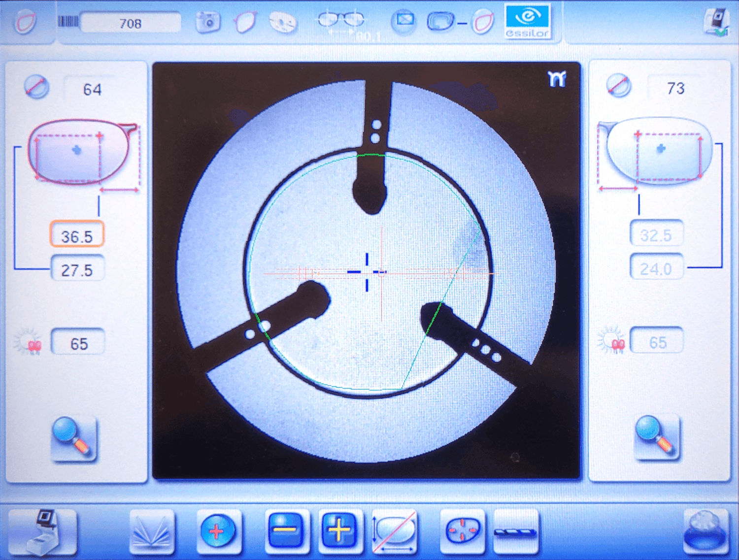Select the red crosshair centering circle button
This screenshot has width=739, height=560.
coord(217,531)
